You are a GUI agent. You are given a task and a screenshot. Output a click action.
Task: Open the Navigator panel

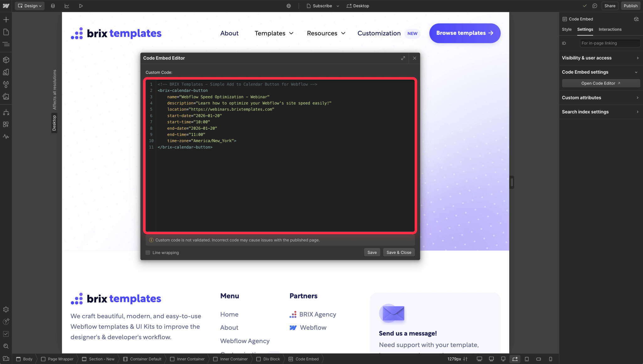click(6, 44)
